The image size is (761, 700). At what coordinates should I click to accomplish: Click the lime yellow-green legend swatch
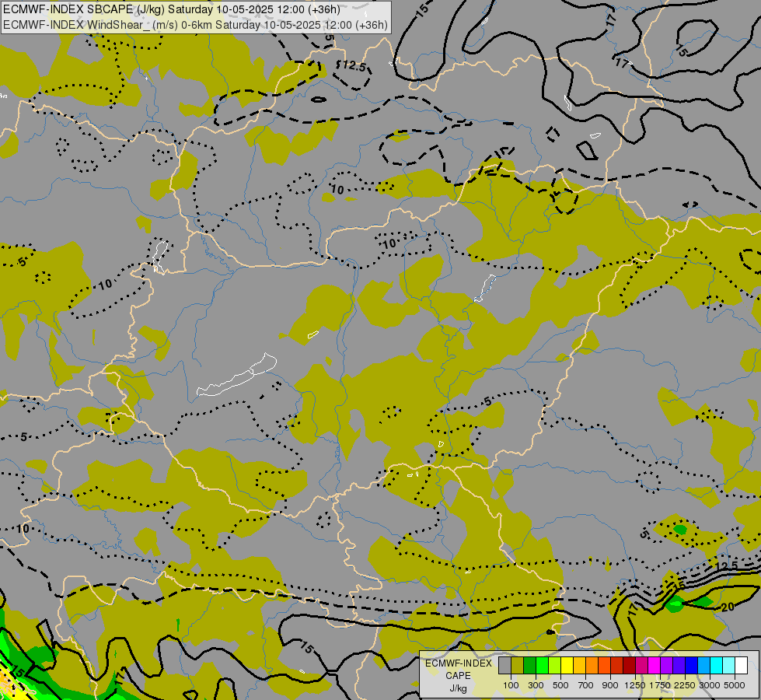click(x=555, y=665)
